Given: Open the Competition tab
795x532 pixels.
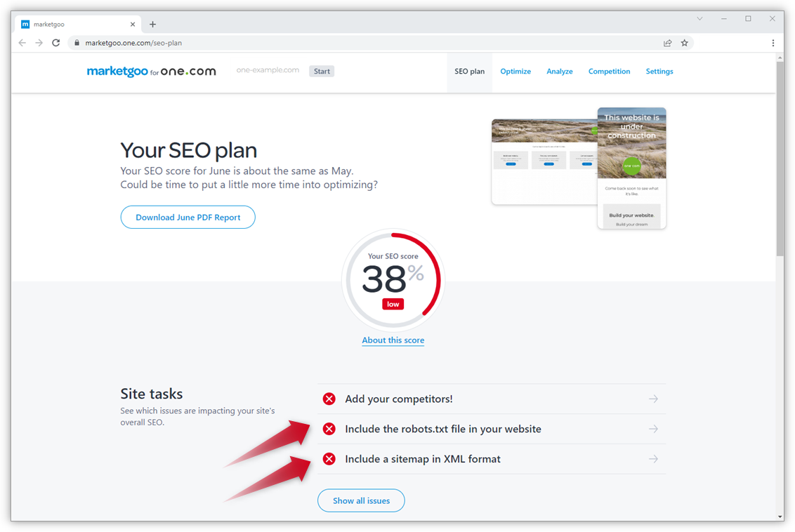Looking at the screenshot, I should point(609,72).
